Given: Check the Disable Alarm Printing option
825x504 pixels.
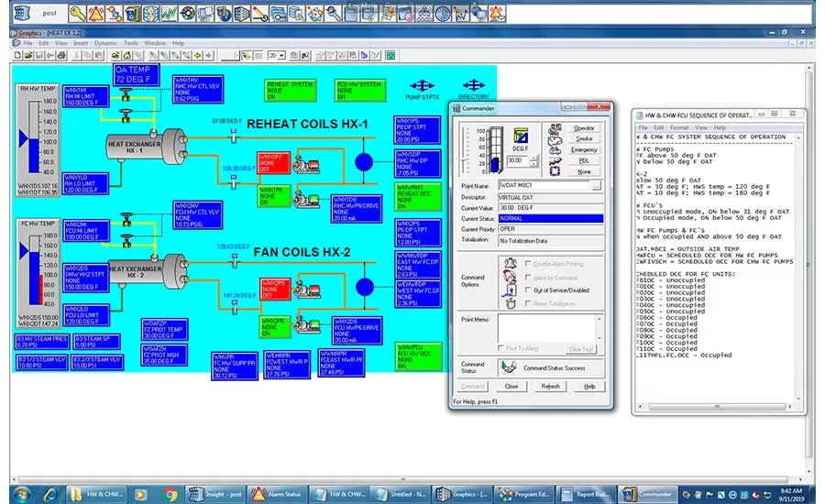Looking at the screenshot, I should tap(528, 264).
